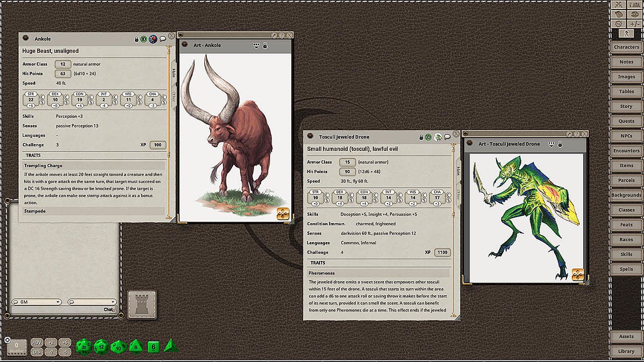Click the Tosculi Jeweled Drone chat bubble icon
644x362 pixels.
pos(447,137)
